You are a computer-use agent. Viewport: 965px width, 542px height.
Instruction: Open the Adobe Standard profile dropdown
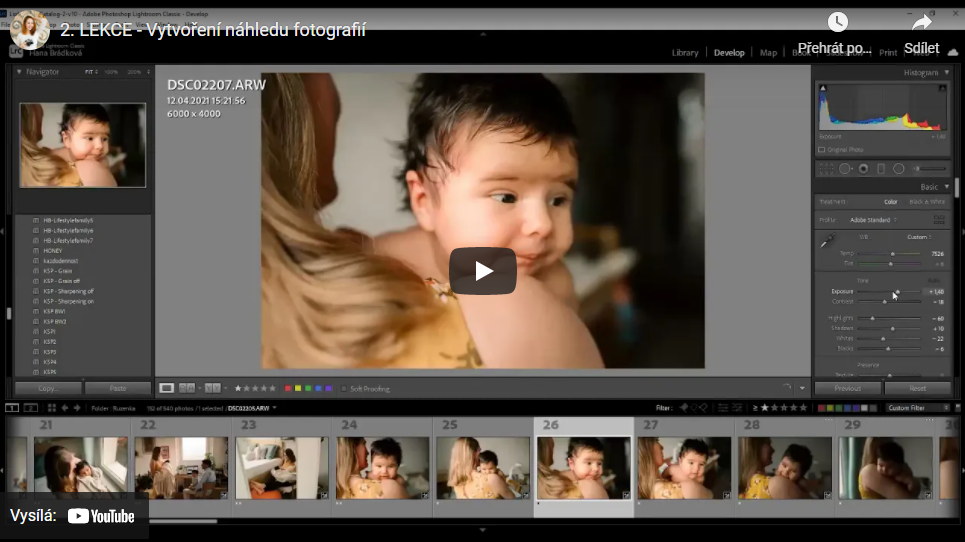pos(873,220)
